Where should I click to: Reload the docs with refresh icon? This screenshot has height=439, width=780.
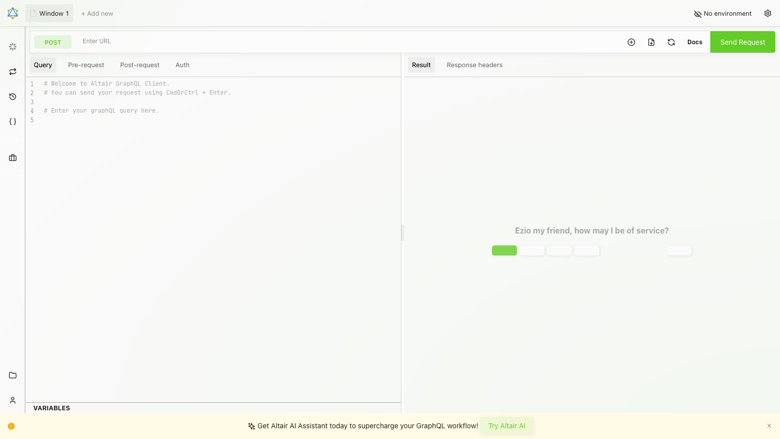[x=671, y=42]
